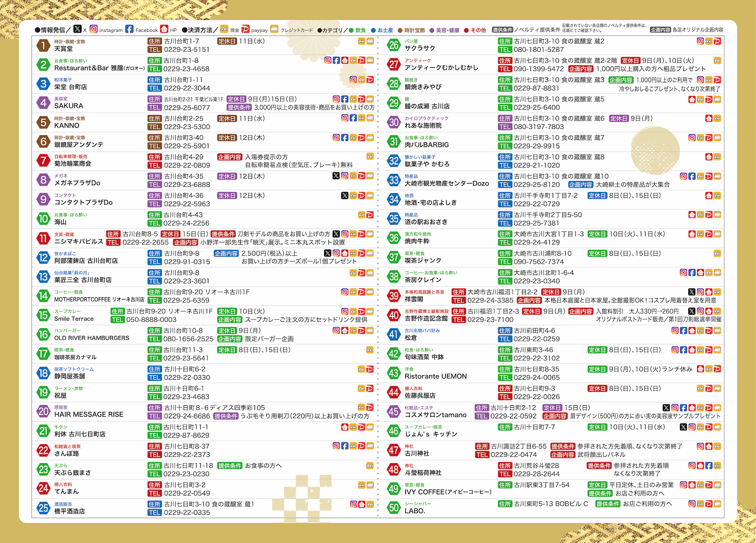The height and width of the screenshot is (543, 756).
Task: Click the Instagram icon in the LABO. row
Action: (x=692, y=504)
